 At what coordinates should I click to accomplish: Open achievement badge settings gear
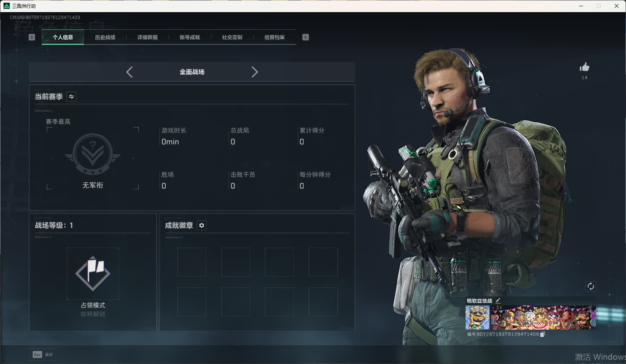click(x=202, y=225)
